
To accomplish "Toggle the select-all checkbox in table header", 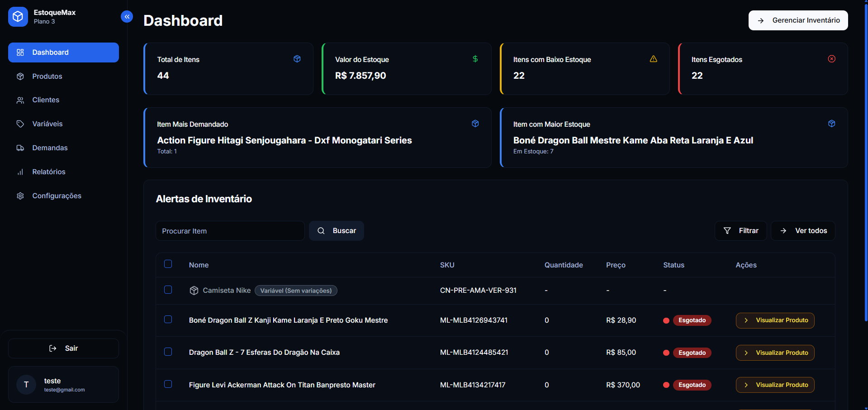I will pyautogui.click(x=168, y=264).
